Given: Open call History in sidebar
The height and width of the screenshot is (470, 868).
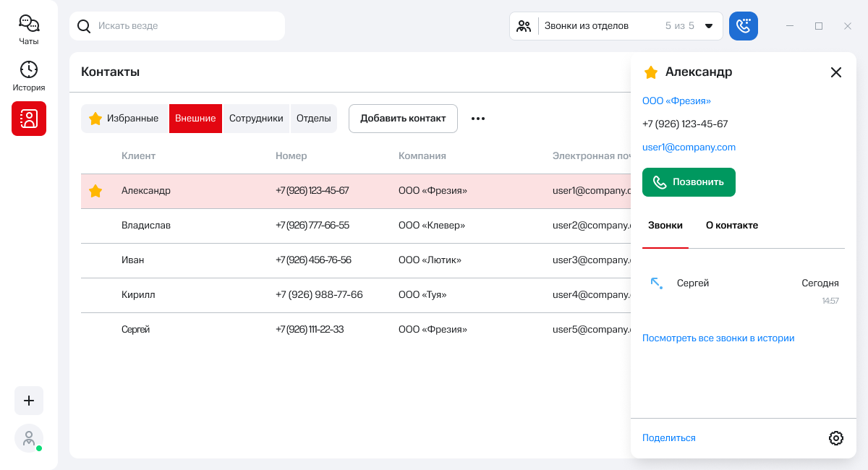Looking at the screenshot, I should click(x=29, y=77).
